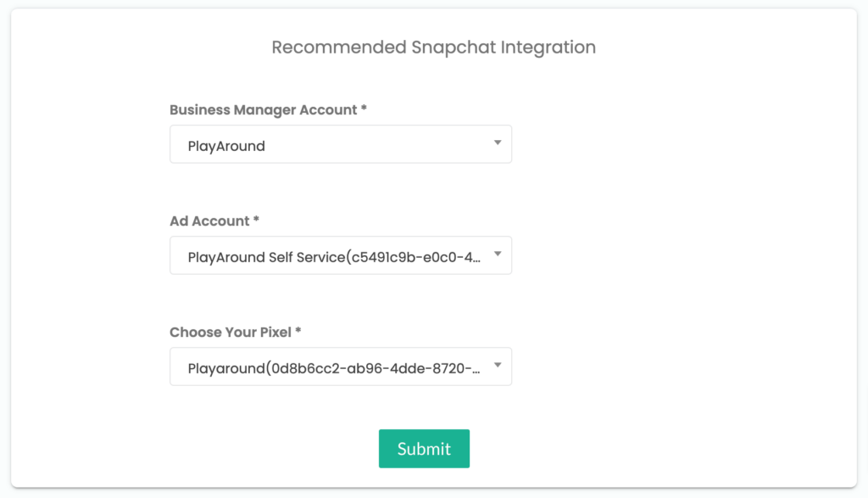Click the Recommended Snapchat Integration heading

433,48
